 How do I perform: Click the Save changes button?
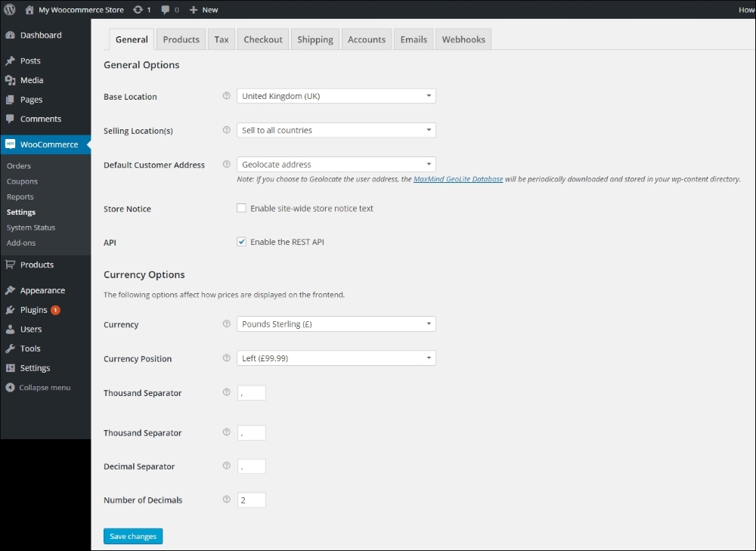pos(133,536)
